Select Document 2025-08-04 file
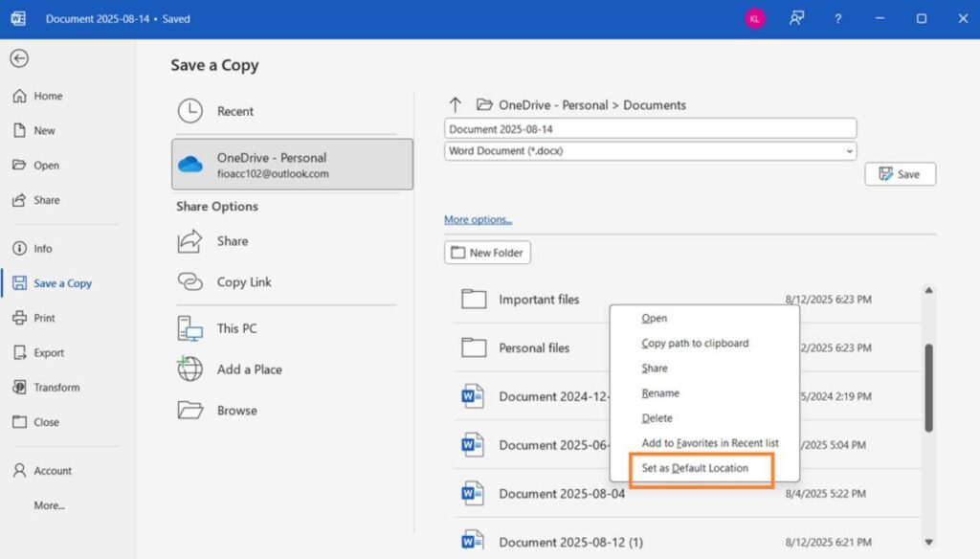 tap(686, 493)
